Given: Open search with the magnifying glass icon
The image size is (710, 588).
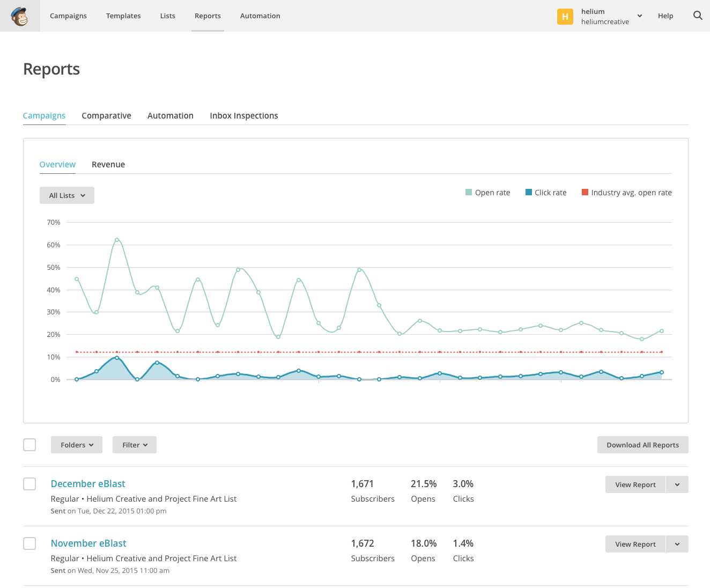Looking at the screenshot, I should 698,16.
